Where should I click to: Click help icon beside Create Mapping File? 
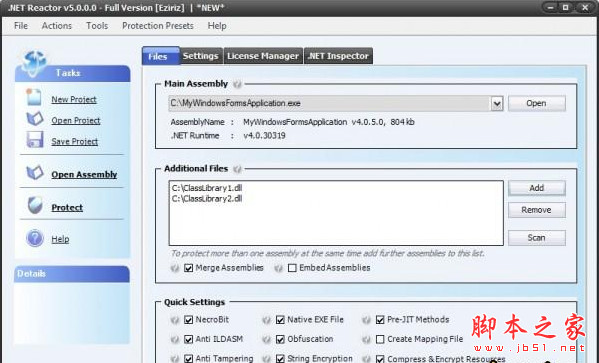tap(366, 339)
